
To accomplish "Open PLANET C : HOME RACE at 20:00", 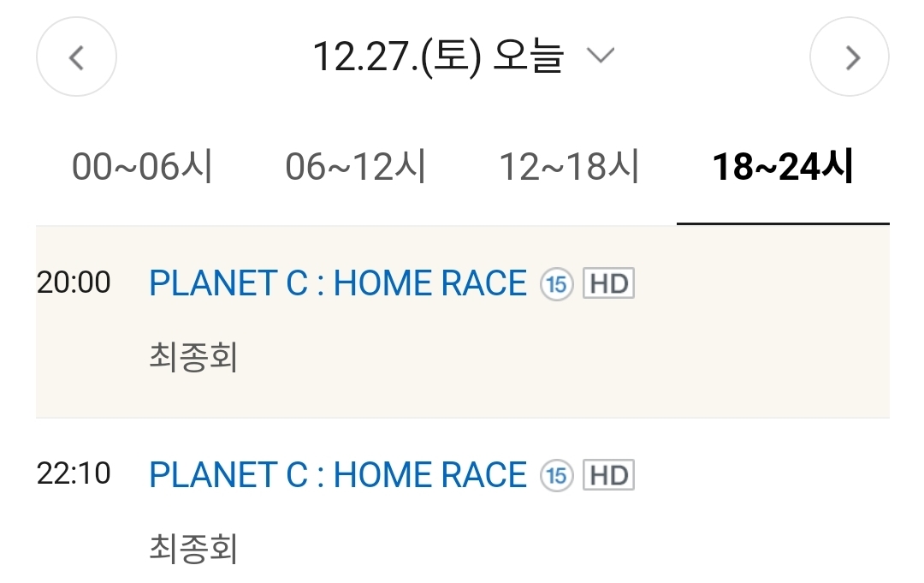I will pyautogui.click(x=338, y=283).
